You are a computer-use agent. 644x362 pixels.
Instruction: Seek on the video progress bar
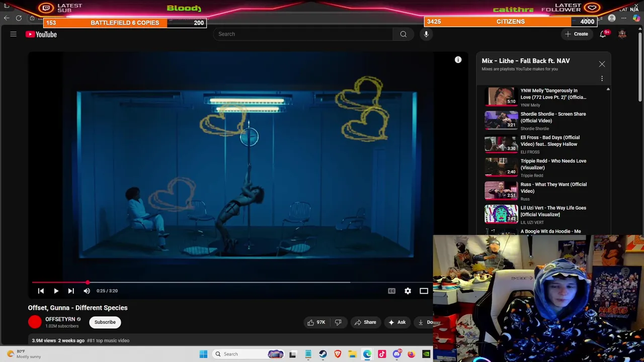coord(231,283)
